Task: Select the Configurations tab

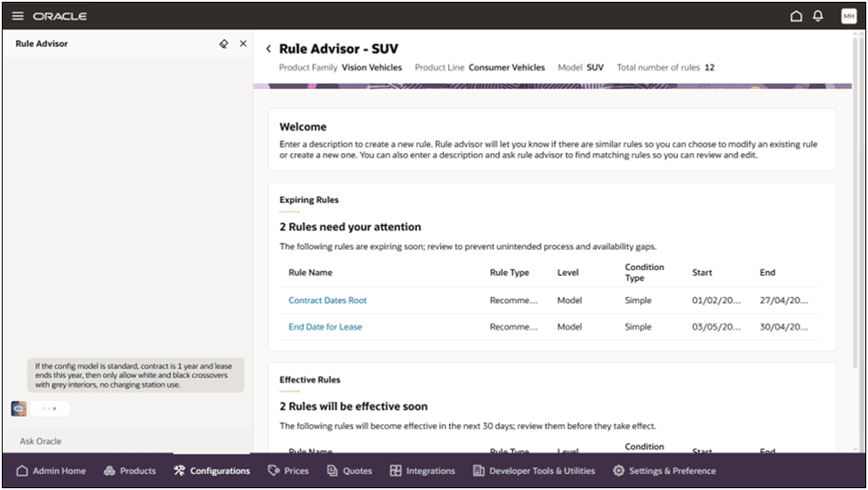Action: 212,470
